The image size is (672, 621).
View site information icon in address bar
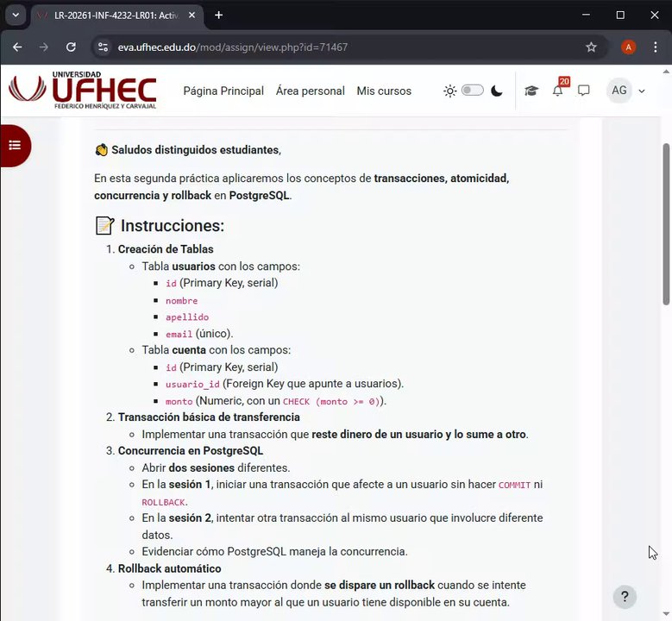[x=103, y=47]
